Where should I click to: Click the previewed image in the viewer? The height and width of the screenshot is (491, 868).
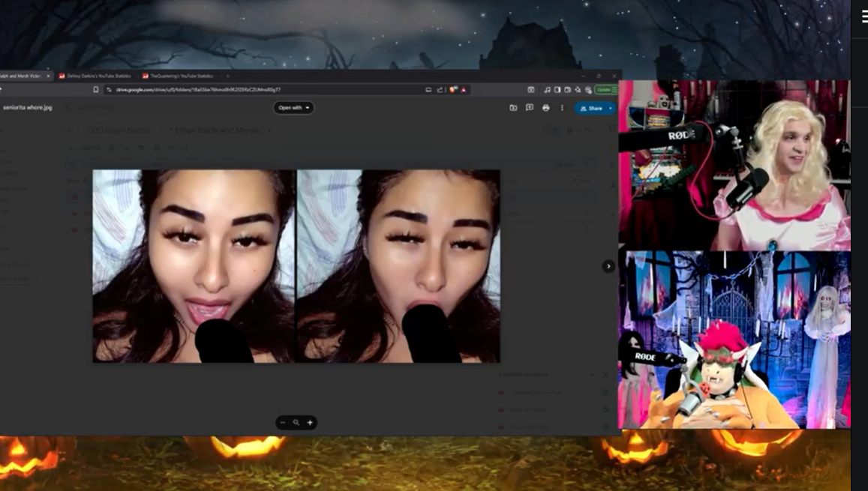(296, 266)
